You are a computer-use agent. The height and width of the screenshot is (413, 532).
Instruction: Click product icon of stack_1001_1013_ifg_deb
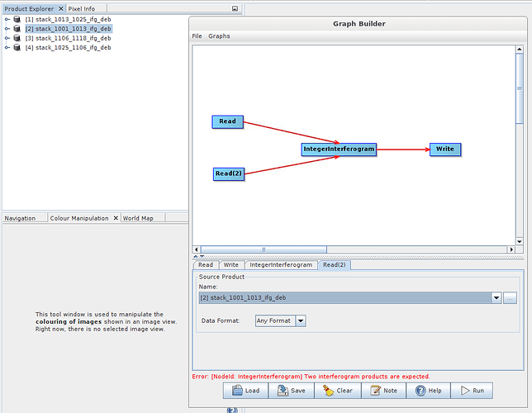pos(17,29)
